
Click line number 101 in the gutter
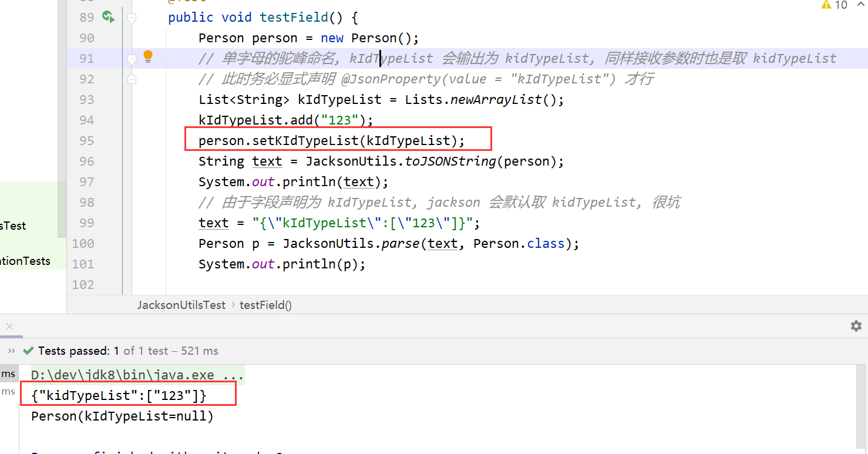[x=83, y=264]
